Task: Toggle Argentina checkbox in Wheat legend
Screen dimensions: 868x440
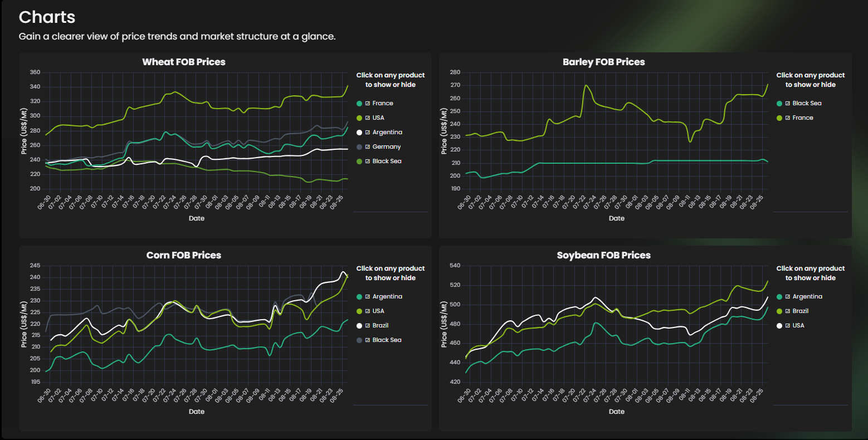Action: coord(368,133)
